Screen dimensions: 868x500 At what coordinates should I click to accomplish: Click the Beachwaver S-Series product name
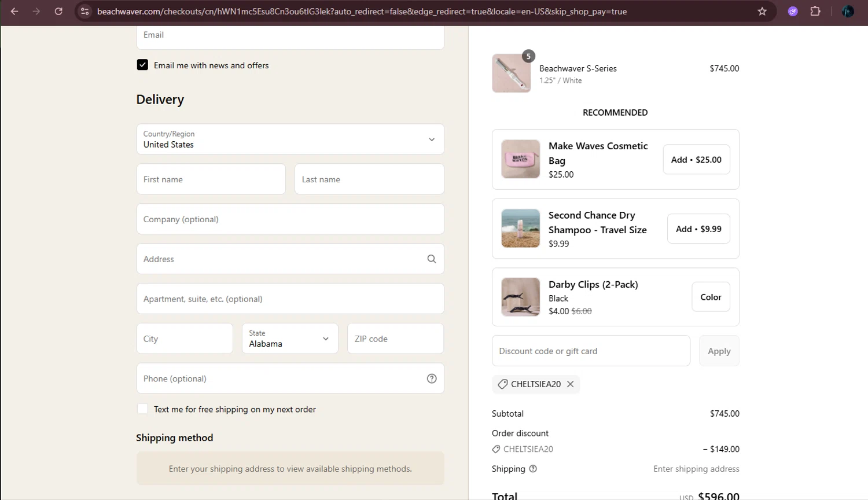578,68
